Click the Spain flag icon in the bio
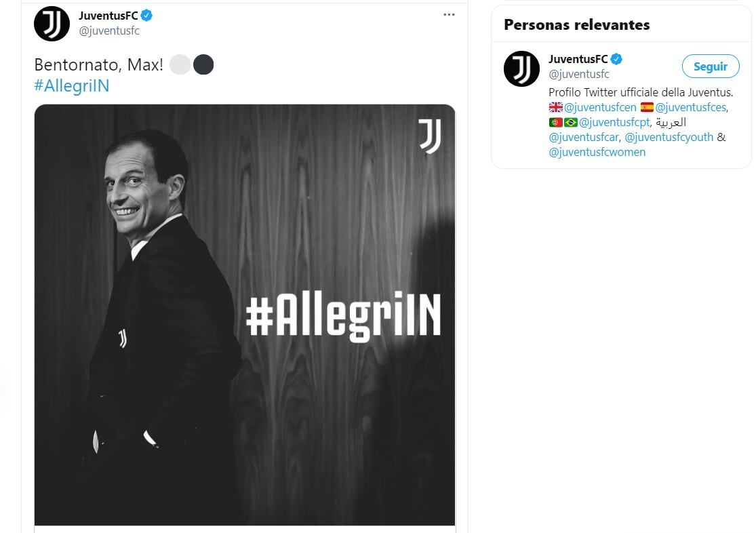Image resolution: width=756 pixels, height=533 pixels. tap(647, 107)
